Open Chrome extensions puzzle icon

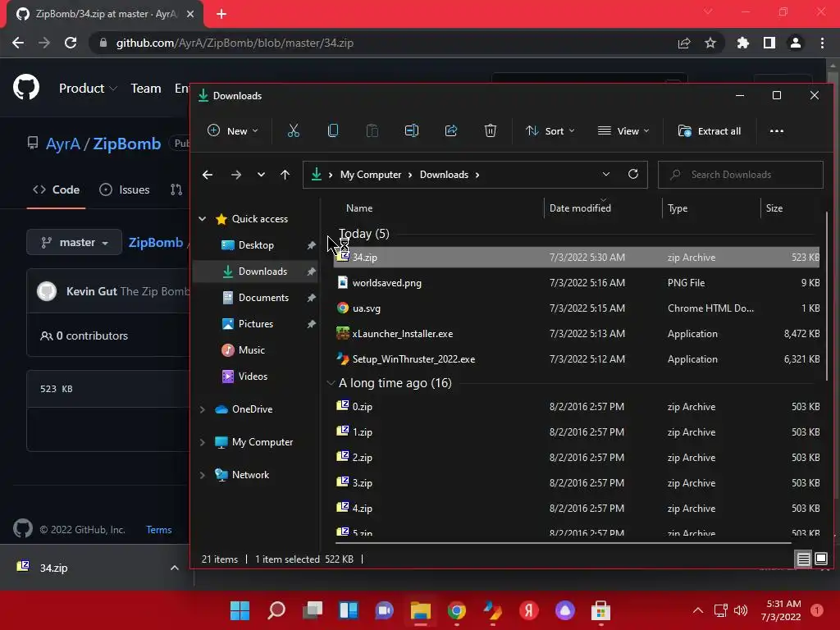point(742,43)
